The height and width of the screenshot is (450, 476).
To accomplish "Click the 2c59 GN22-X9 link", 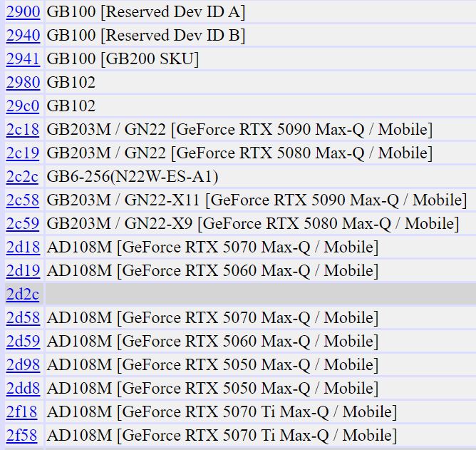I will tap(23, 224).
